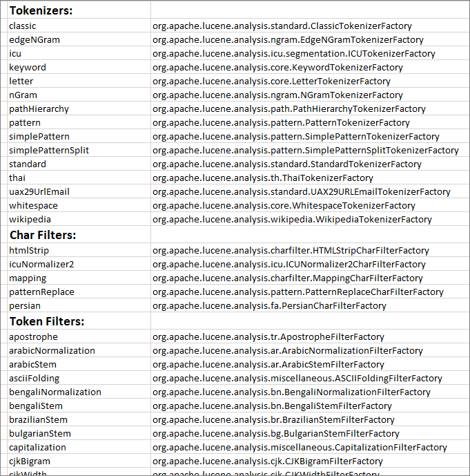Select the 'Tokenizers:' header cell
Screen dimensions: 470x476
[x=41, y=10]
